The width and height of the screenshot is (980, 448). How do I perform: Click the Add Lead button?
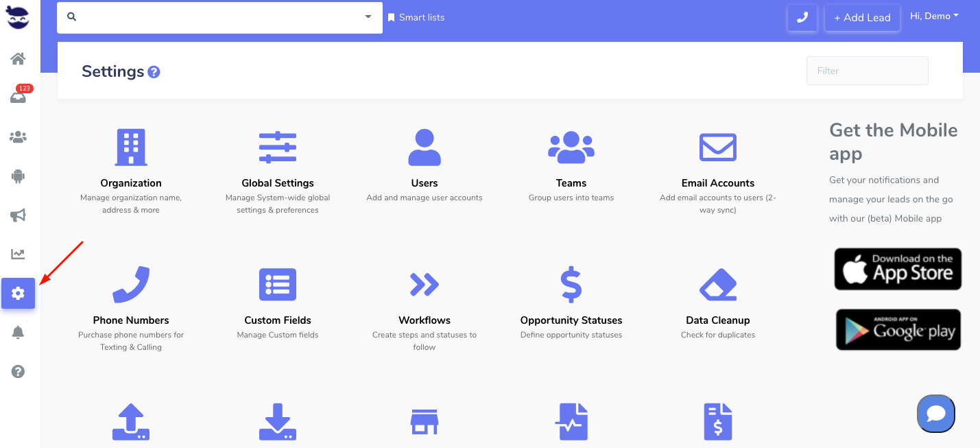pyautogui.click(x=862, y=18)
